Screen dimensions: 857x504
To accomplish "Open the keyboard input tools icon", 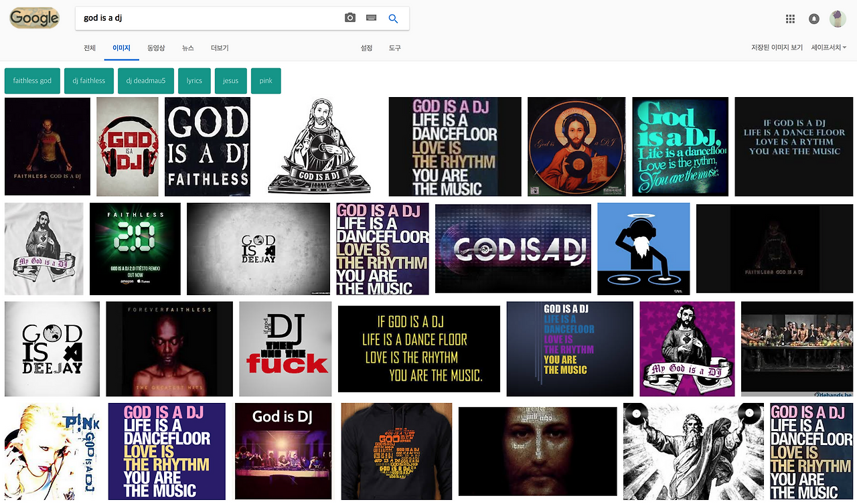I will 370,18.
